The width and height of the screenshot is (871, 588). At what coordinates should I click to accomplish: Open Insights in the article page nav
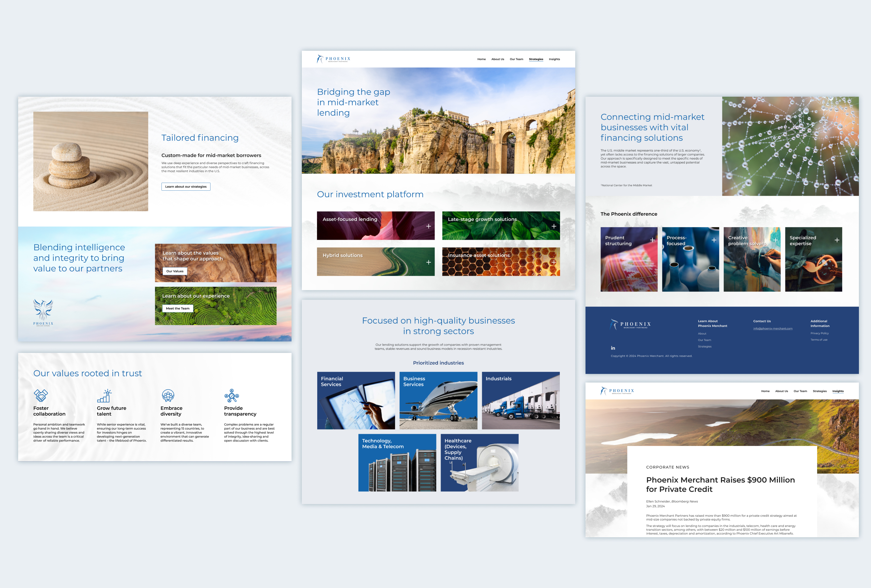[x=838, y=391]
